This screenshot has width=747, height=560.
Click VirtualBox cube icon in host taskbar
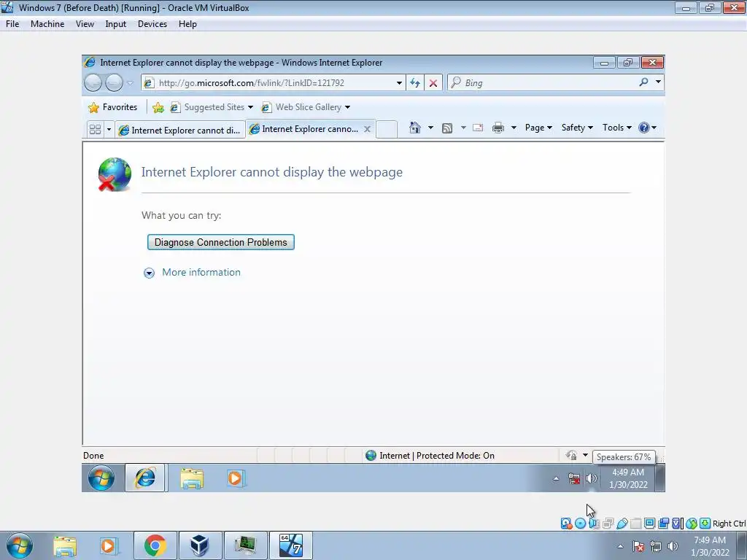pos(200,545)
